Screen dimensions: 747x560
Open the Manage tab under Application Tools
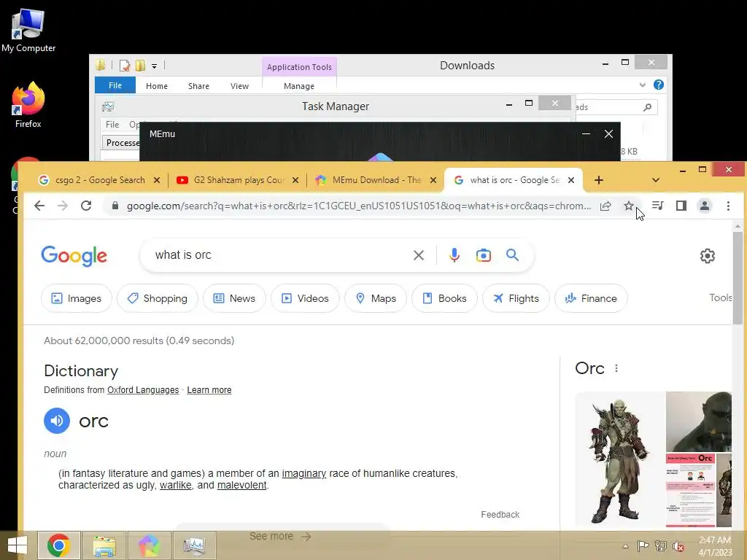pos(298,86)
